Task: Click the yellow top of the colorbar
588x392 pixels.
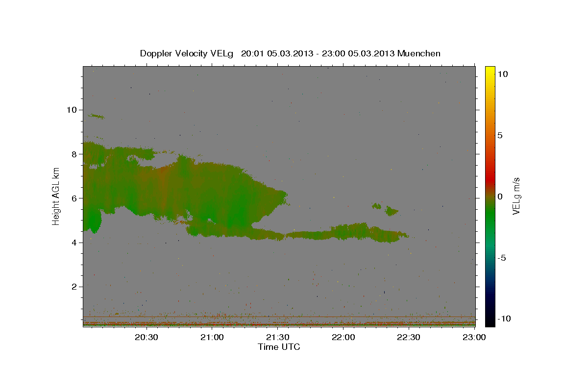Action: (490, 71)
